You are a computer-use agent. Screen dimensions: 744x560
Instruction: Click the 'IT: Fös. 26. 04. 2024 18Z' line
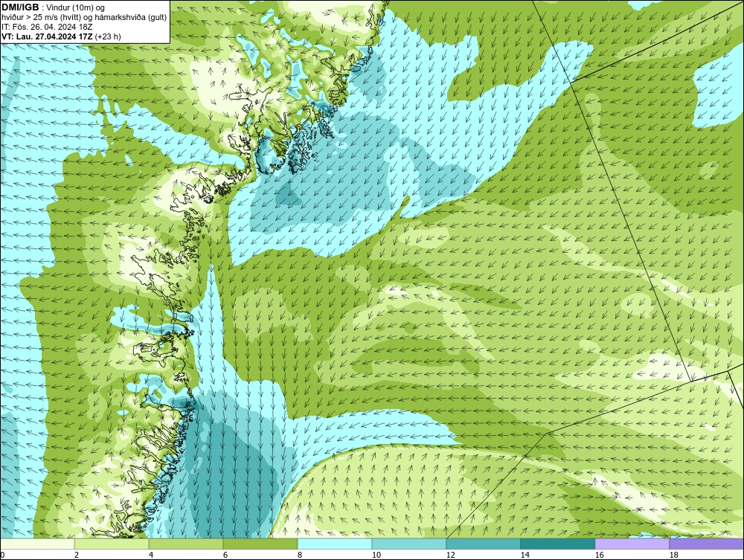46,27
